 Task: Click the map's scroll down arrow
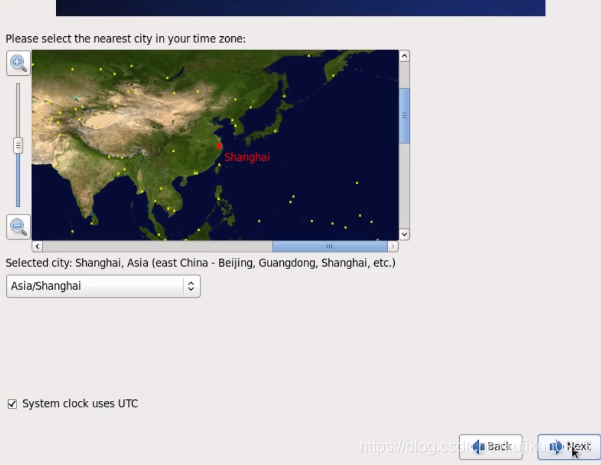coord(404,234)
